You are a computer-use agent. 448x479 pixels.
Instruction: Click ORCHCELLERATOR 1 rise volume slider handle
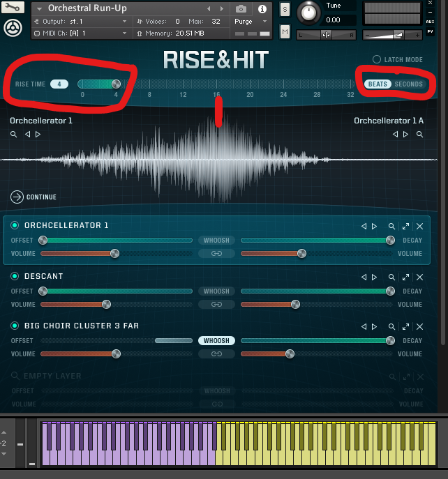tap(114, 253)
